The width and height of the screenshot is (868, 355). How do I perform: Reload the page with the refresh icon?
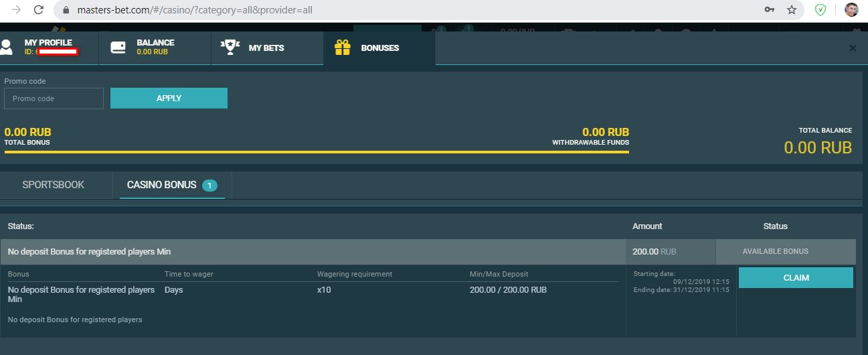pos(39,10)
